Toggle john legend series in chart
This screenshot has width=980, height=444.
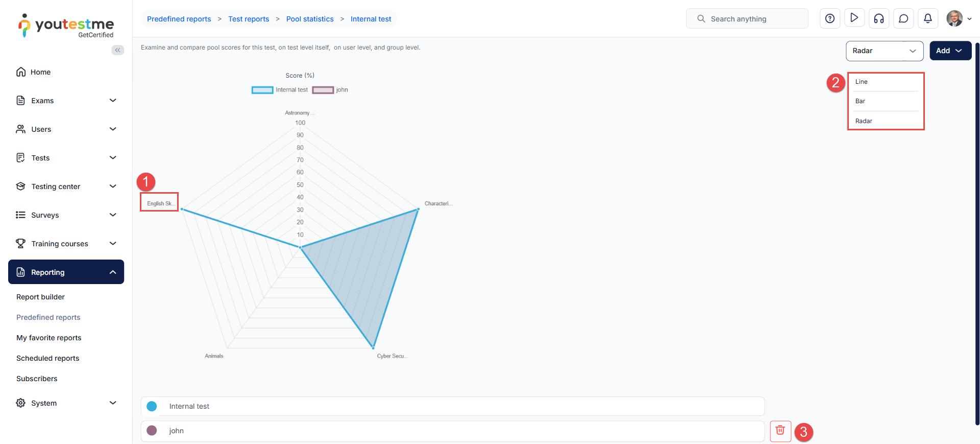pos(330,90)
